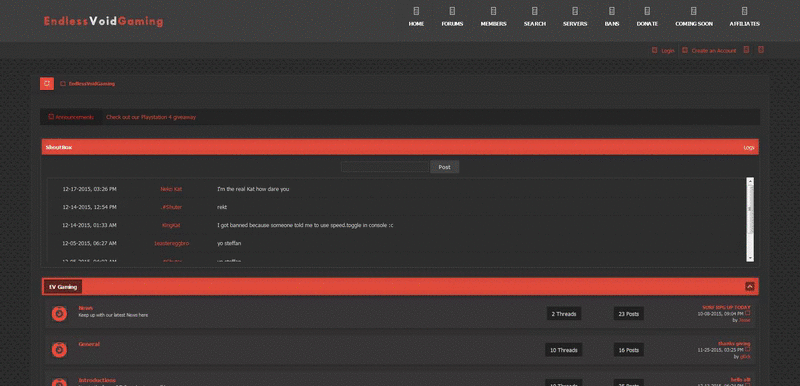Open the BANS menu item
This screenshot has width=800, height=386.
click(x=612, y=24)
